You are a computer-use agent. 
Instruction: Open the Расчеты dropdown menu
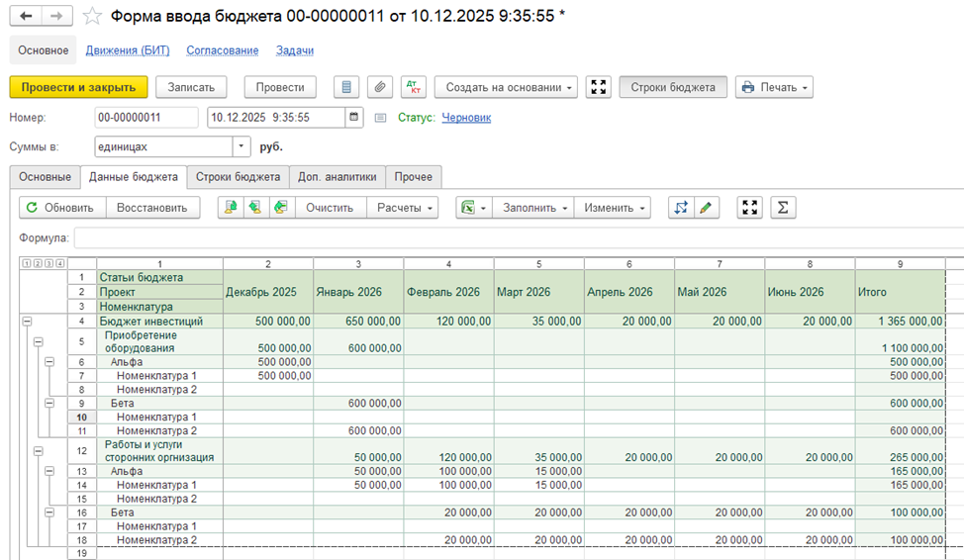coord(406,208)
